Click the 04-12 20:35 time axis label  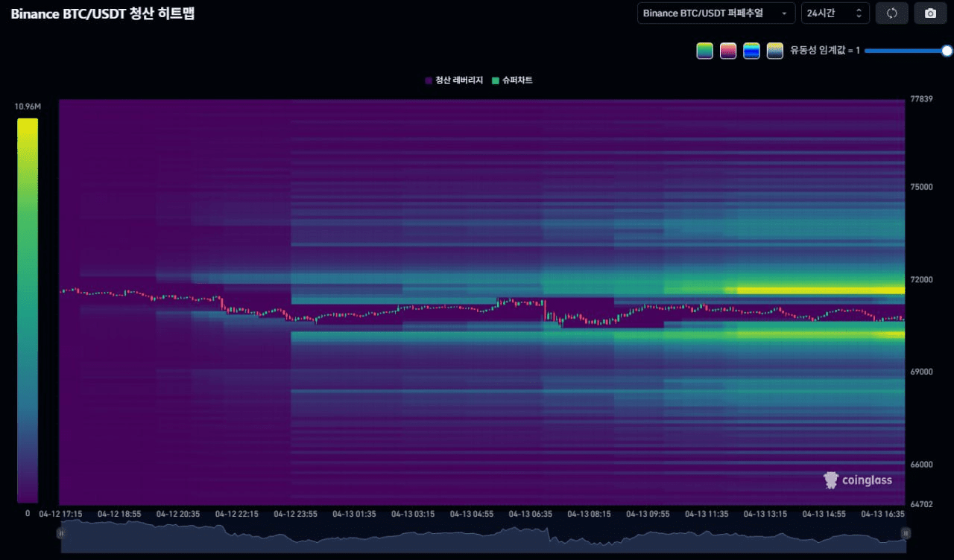pos(178,514)
